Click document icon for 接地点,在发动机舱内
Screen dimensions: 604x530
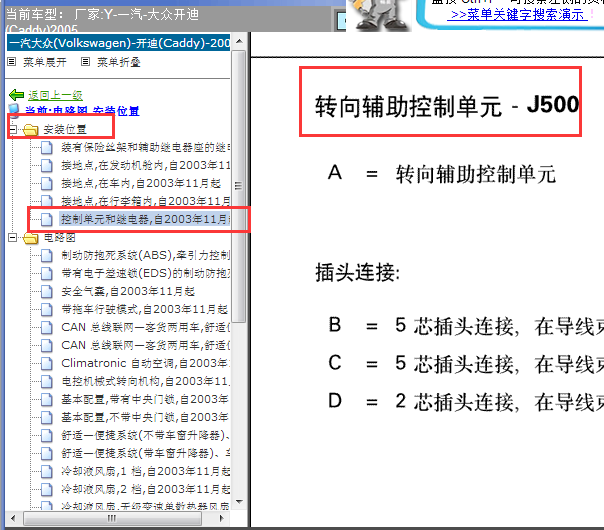click(x=47, y=165)
